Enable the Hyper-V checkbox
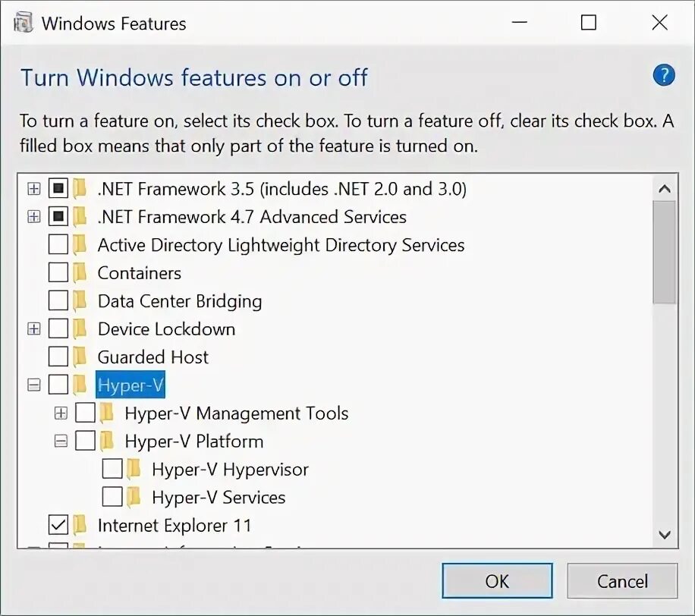 [x=58, y=385]
